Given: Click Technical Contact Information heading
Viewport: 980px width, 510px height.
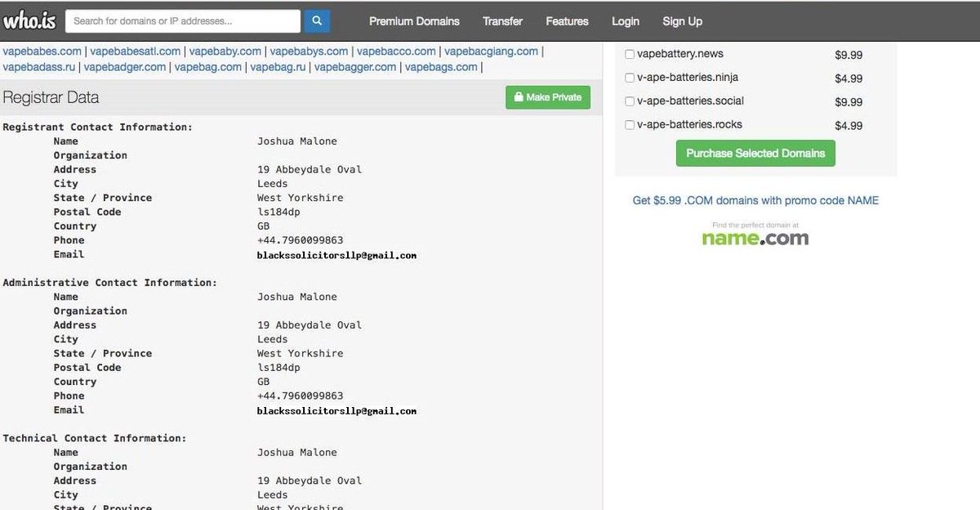Looking at the screenshot, I should (95, 438).
